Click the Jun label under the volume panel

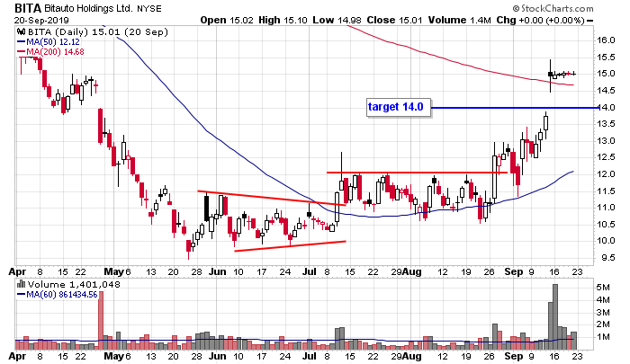coord(218,357)
